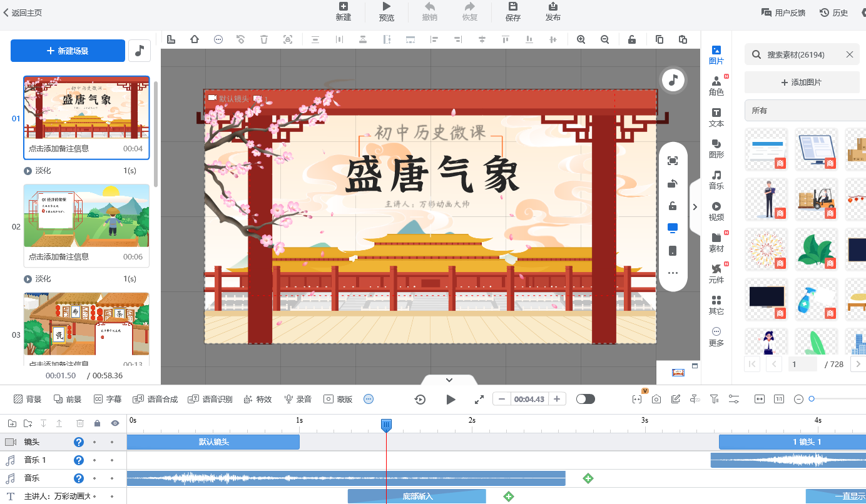This screenshot has width=866, height=504.
Task: Click the filter funnel icon above timeline
Action: pos(714,399)
